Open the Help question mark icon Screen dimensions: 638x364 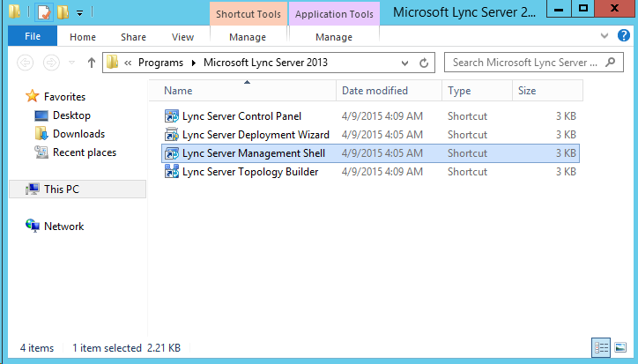coord(623,35)
